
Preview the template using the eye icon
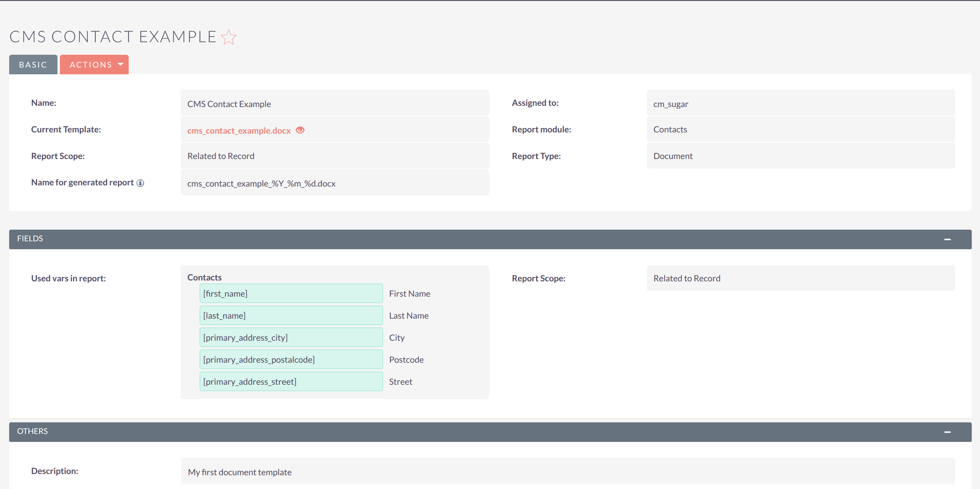tap(300, 130)
